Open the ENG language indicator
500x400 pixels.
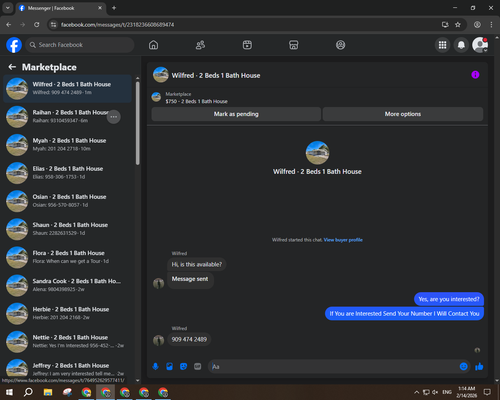[x=447, y=392]
